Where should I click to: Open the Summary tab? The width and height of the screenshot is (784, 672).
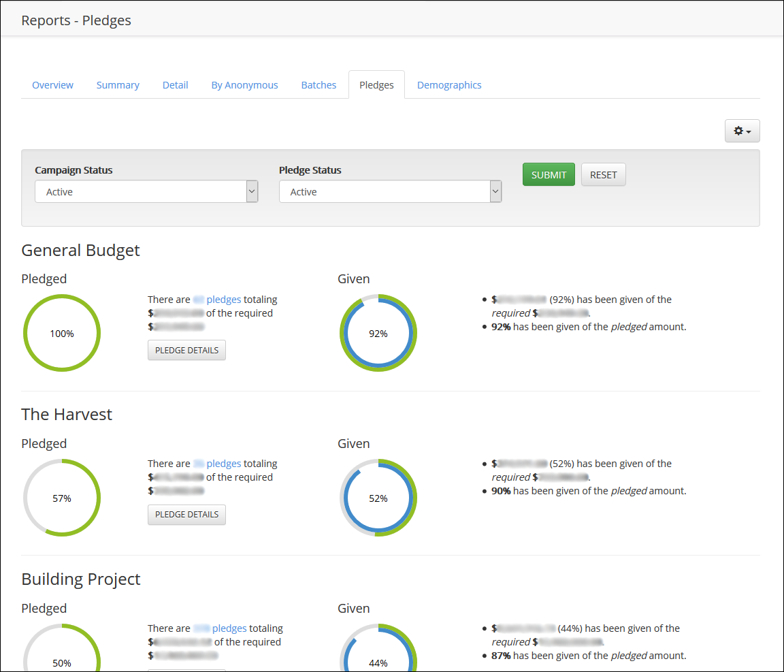118,85
